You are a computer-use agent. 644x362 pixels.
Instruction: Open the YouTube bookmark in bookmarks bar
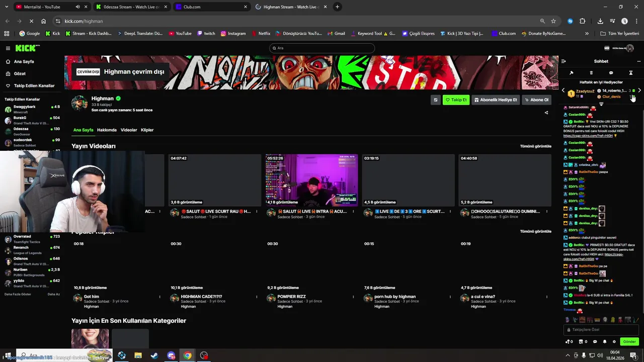coord(180,34)
